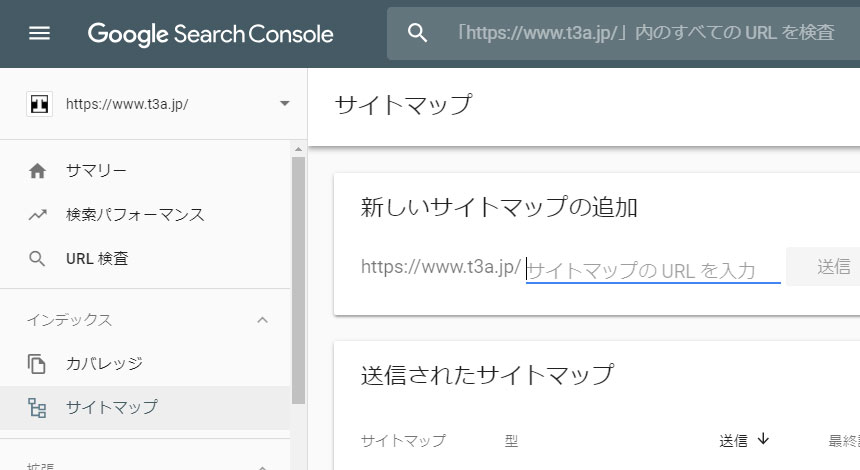This screenshot has width=860, height=470.
Task: Click the インデックス section header
Action: pos(70,320)
